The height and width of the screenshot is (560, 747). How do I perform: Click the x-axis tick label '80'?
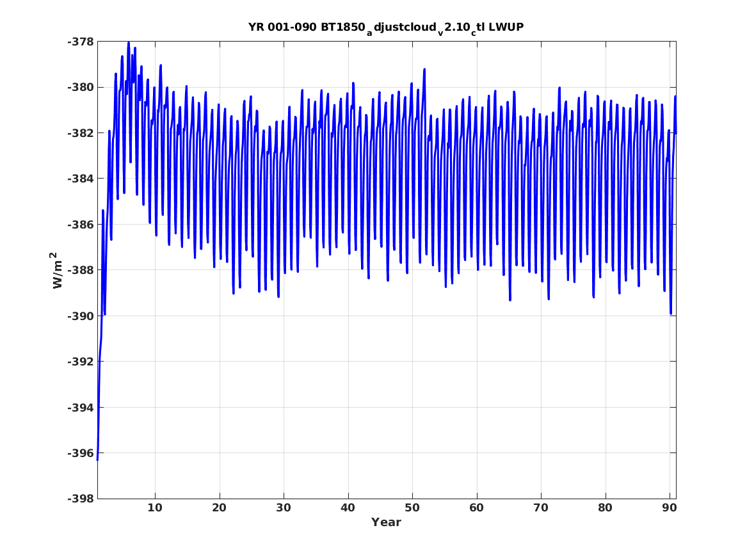click(605, 508)
